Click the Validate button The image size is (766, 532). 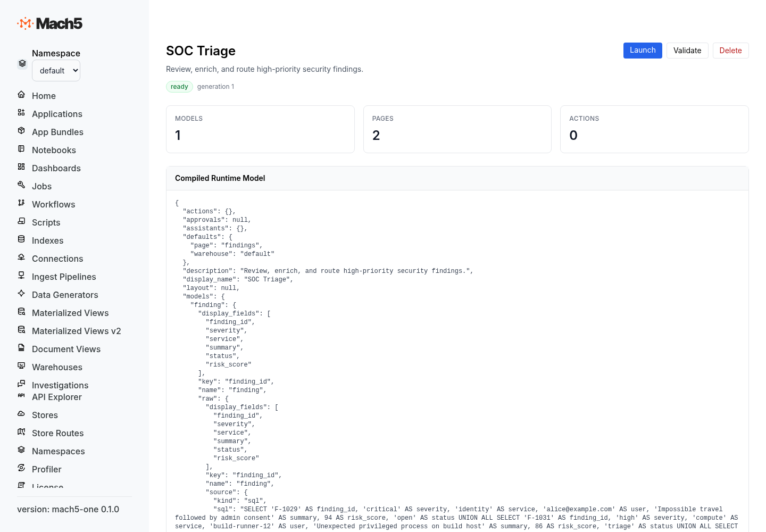[687, 51]
